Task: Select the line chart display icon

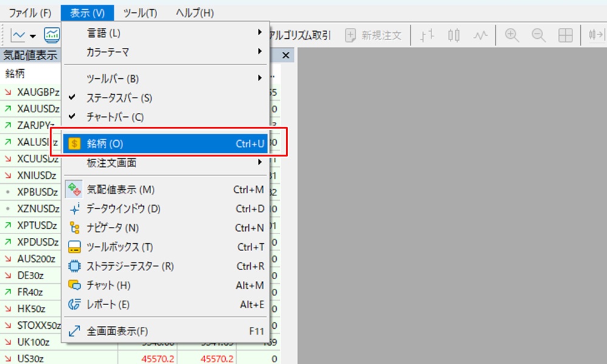Action: (x=481, y=35)
